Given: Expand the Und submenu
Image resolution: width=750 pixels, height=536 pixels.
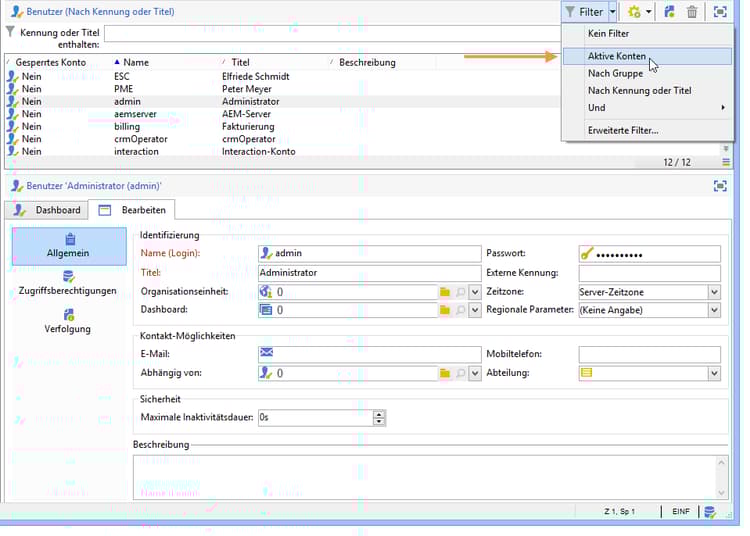Looking at the screenshot, I should tap(647, 108).
